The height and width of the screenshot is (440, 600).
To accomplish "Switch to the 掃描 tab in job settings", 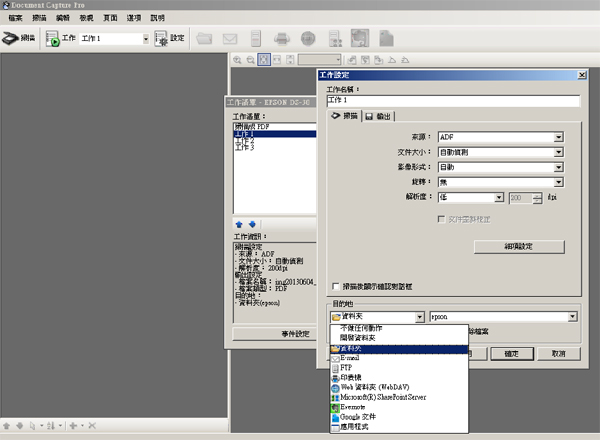I will (344, 116).
